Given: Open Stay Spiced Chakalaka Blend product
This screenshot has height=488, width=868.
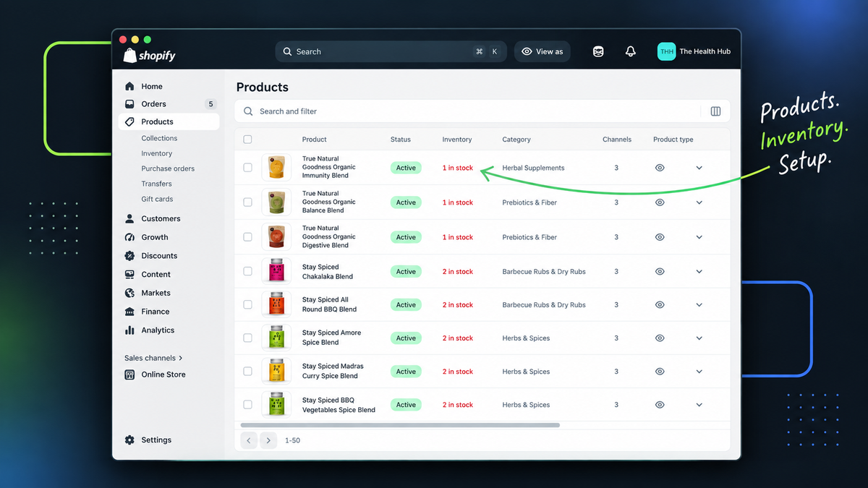Looking at the screenshot, I should pos(328,272).
